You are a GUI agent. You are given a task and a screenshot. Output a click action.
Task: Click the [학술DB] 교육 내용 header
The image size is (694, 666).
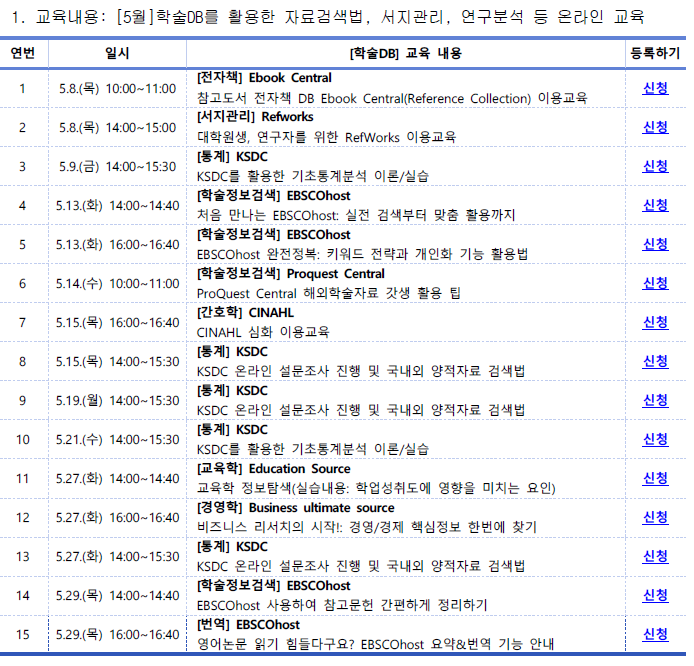(405, 54)
